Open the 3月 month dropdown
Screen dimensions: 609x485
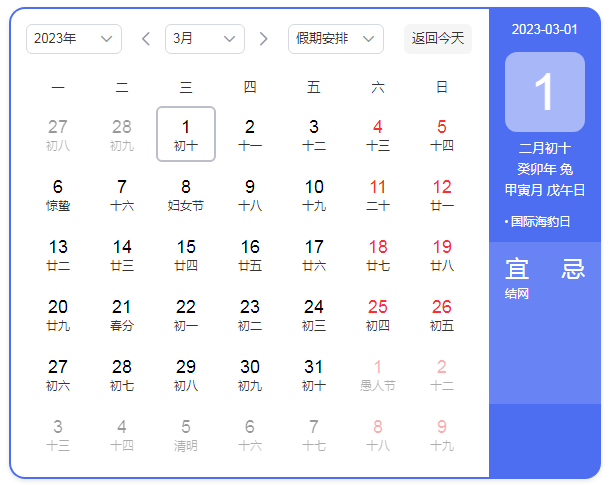click(x=205, y=39)
